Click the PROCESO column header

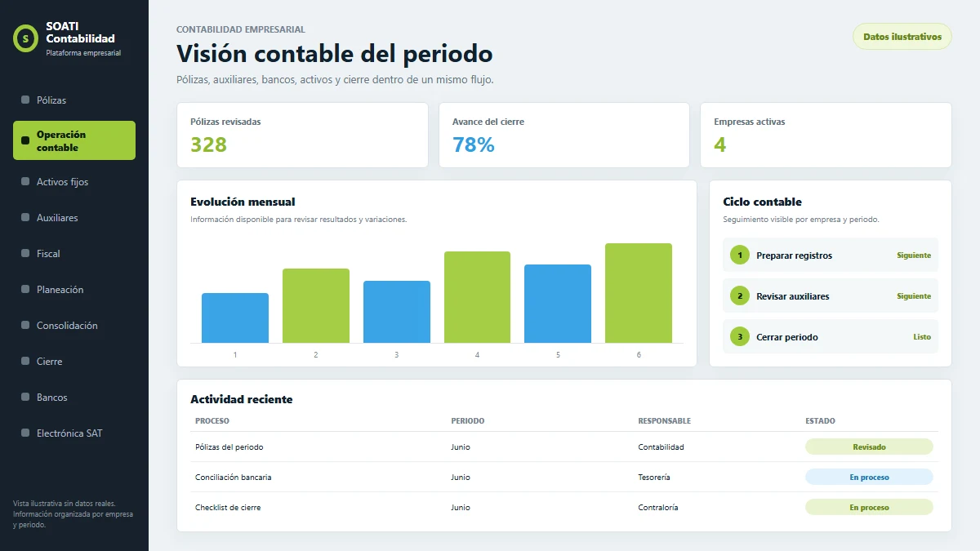click(x=212, y=421)
